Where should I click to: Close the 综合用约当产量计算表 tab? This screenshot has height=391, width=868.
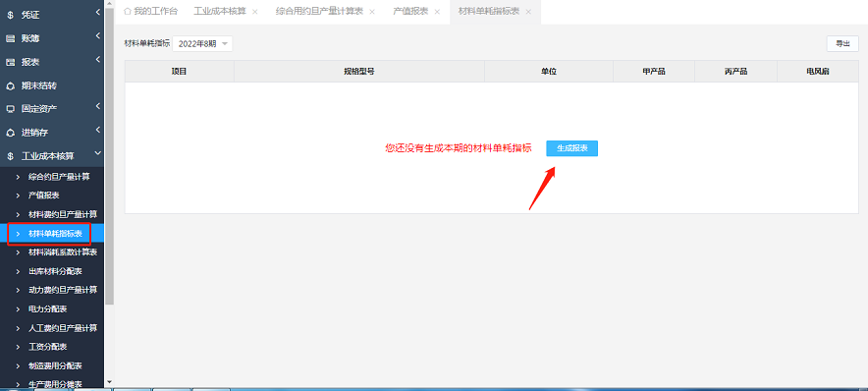click(x=371, y=12)
